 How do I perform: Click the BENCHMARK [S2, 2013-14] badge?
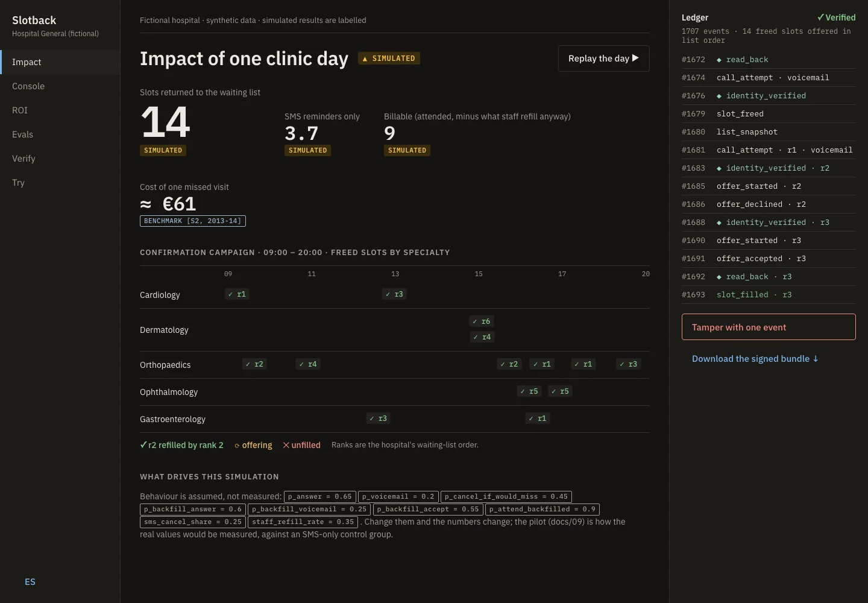[193, 221]
